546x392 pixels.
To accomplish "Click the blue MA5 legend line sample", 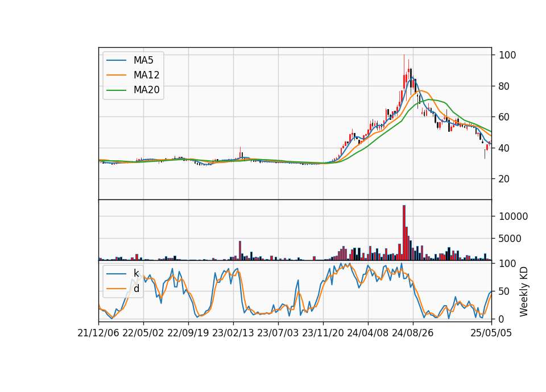I will point(116,60).
